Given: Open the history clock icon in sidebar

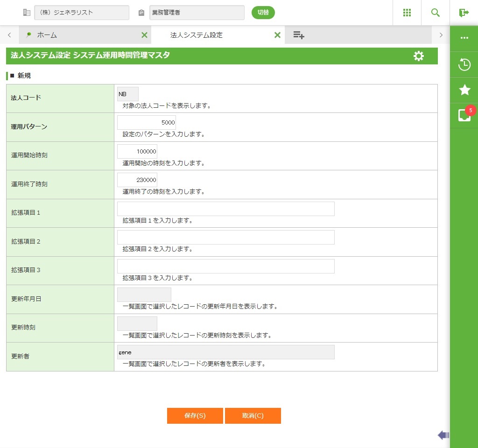Looking at the screenshot, I should (x=464, y=64).
